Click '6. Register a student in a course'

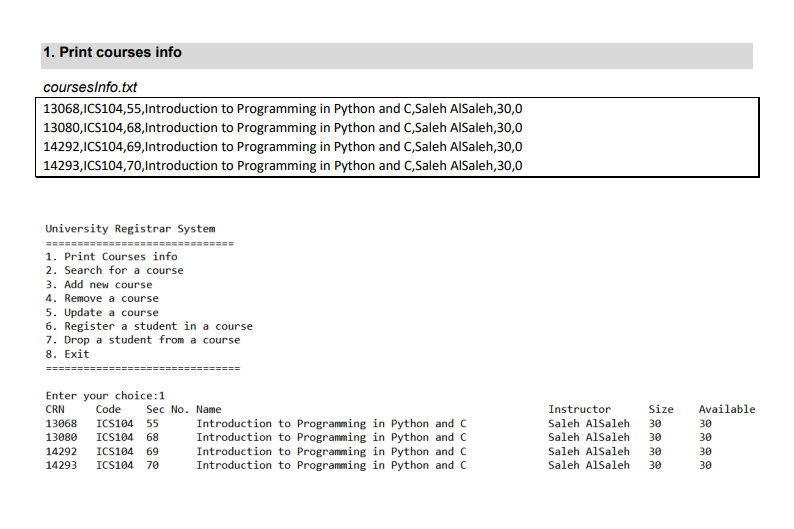click(x=149, y=326)
